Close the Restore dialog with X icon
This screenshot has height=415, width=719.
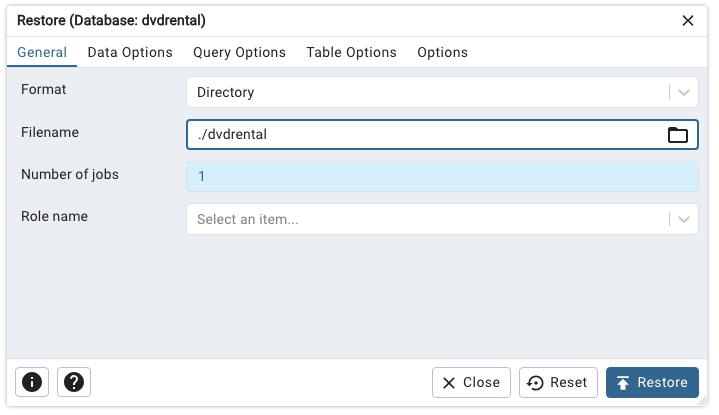688,20
